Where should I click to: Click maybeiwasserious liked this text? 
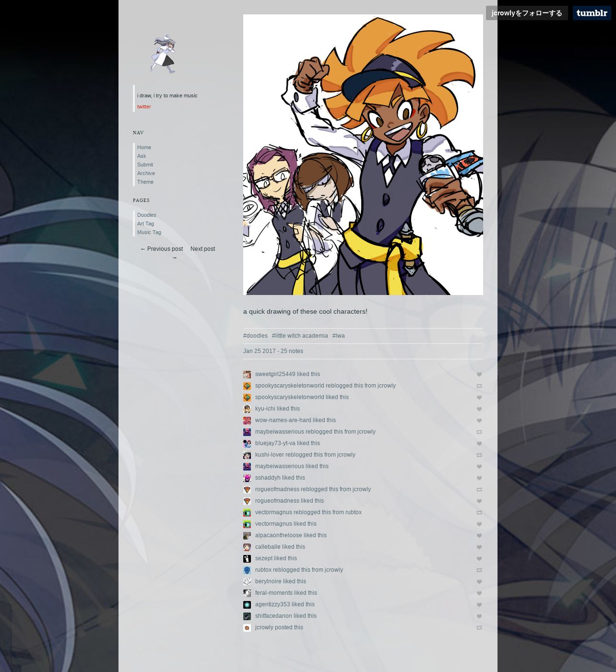point(292,466)
